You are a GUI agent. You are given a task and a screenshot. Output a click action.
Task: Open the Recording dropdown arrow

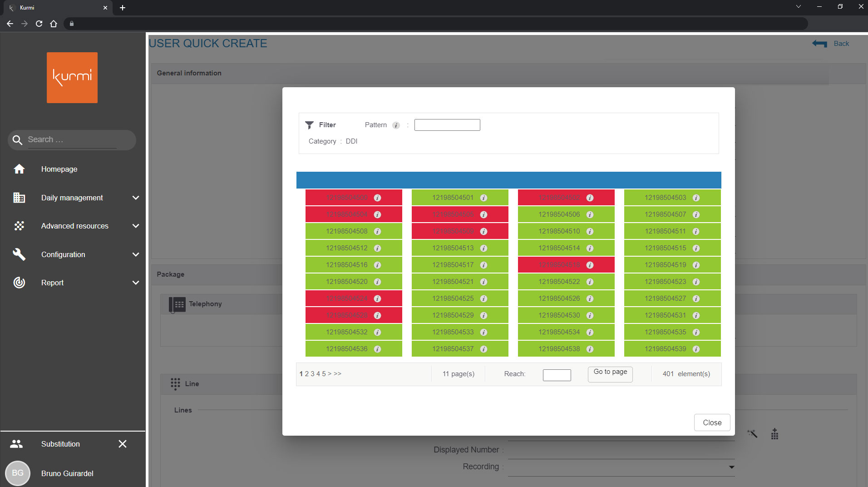(731, 467)
